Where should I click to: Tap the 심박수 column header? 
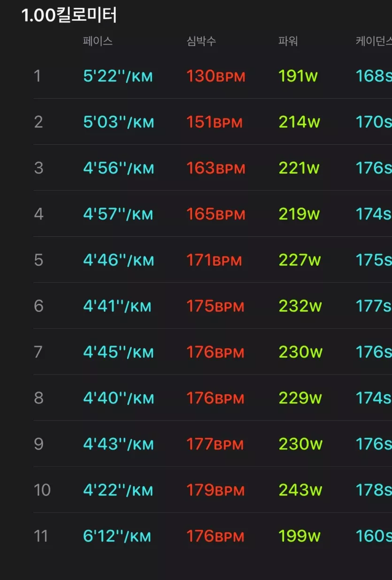point(201,41)
